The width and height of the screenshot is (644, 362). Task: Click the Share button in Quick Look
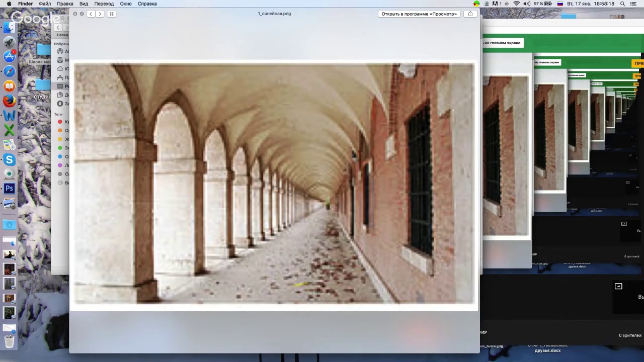pos(470,14)
